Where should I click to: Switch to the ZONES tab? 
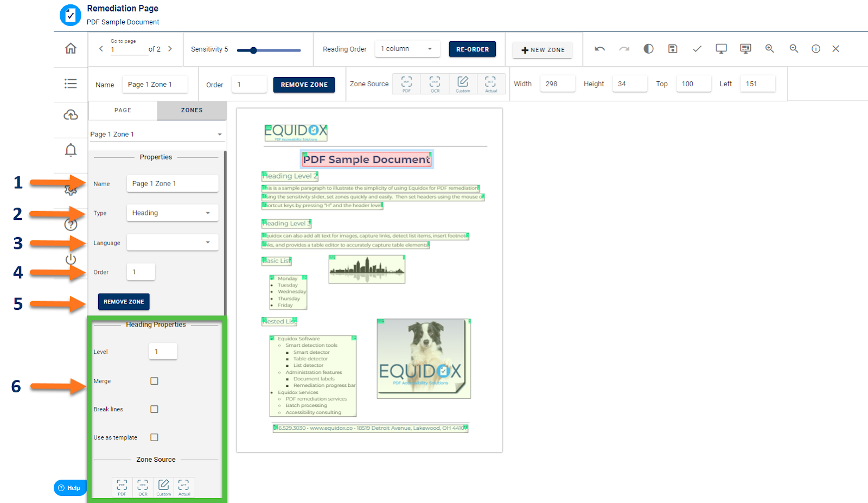tap(192, 110)
